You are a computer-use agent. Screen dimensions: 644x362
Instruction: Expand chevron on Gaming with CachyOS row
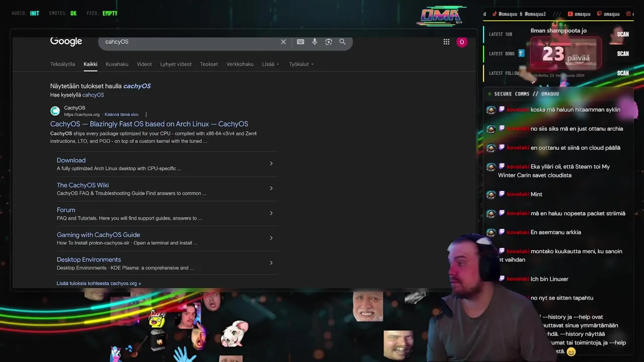(271, 238)
